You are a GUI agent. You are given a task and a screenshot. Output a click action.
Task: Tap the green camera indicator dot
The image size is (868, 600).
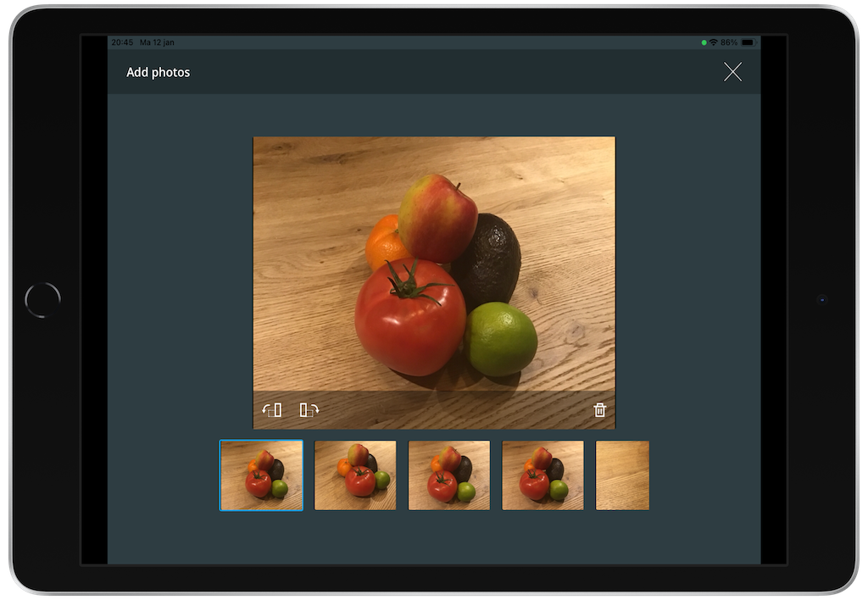704,42
